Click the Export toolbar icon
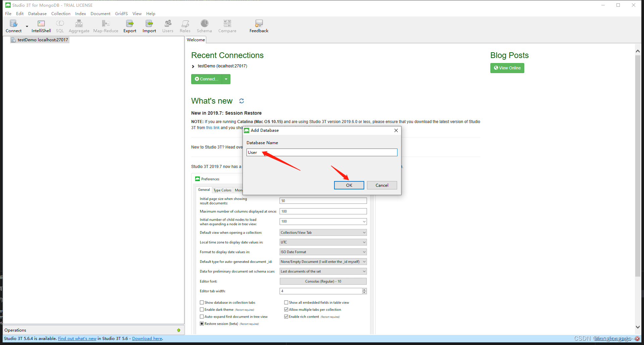Image resolution: width=644 pixels, height=345 pixels. 130,26
